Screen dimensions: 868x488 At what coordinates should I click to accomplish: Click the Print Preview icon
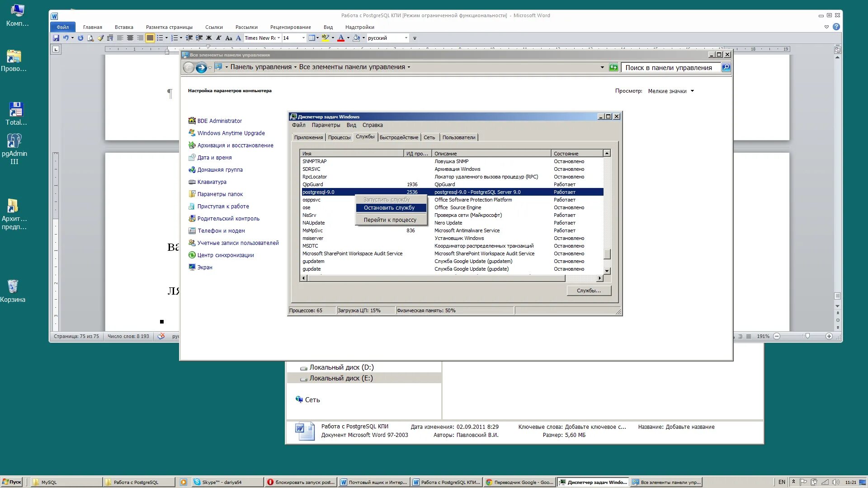(90, 38)
